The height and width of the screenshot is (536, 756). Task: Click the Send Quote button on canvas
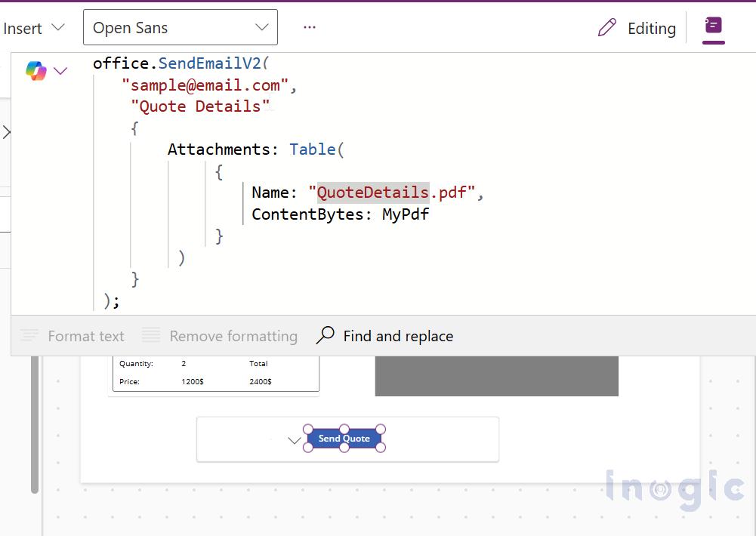click(344, 439)
